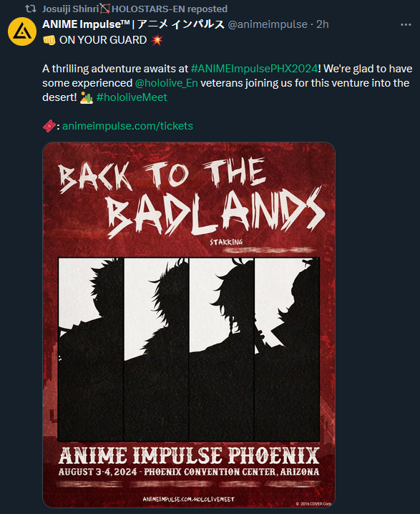Image resolution: width=420 pixels, height=514 pixels.
Task: Click the red ticket emoji icon
Action: (49, 126)
